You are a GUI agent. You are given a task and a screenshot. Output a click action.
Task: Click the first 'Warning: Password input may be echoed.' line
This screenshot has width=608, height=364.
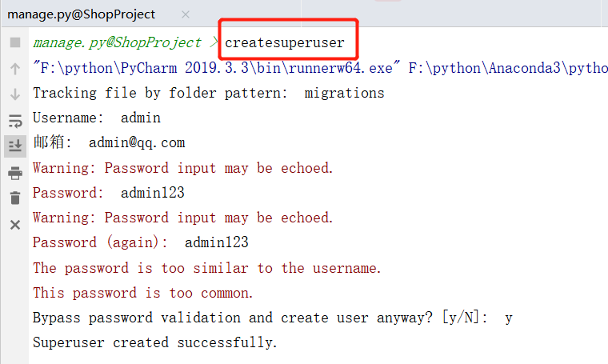pyautogui.click(x=182, y=168)
